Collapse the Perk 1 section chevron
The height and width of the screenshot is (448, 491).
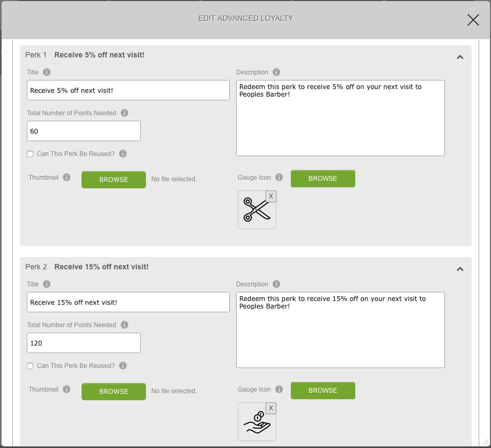point(460,57)
